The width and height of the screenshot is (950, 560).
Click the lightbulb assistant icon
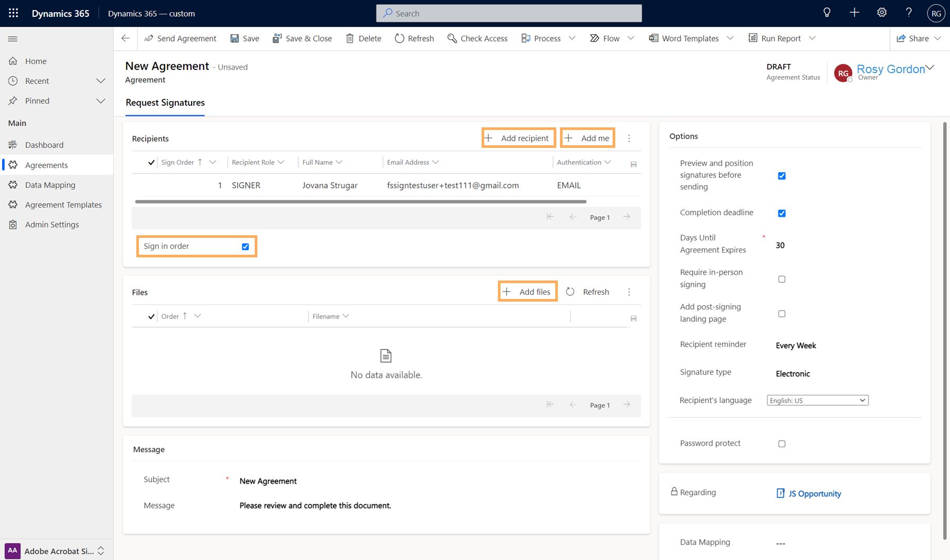[x=827, y=13]
